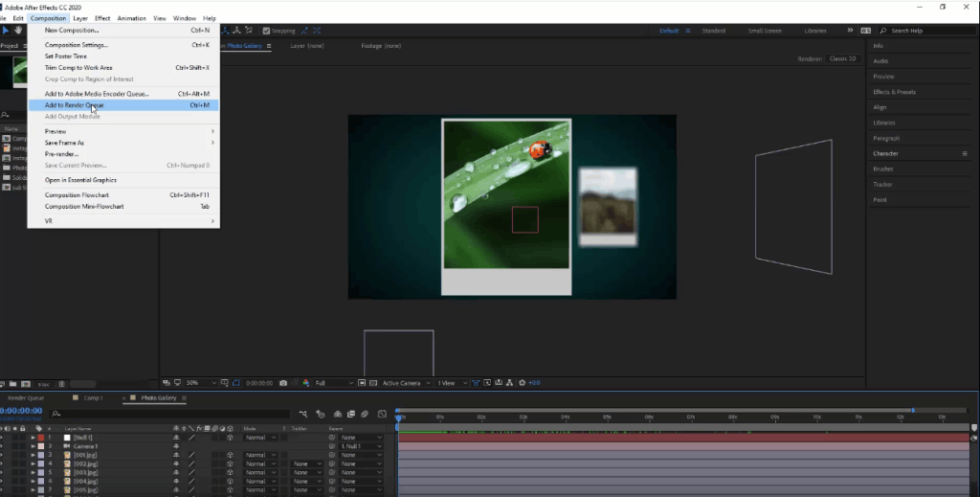
Task: Open the graph editor icon
Action: click(x=382, y=414)
